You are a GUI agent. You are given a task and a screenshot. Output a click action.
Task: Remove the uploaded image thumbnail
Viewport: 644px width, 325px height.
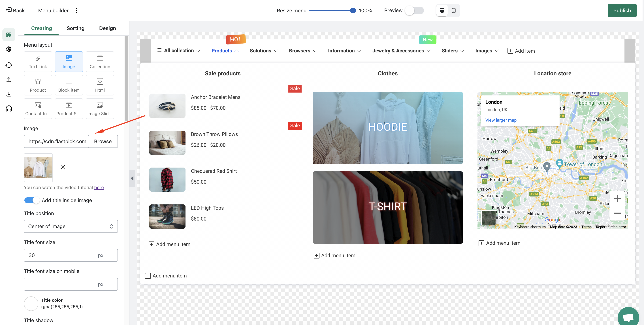click(x=63, y=167)
